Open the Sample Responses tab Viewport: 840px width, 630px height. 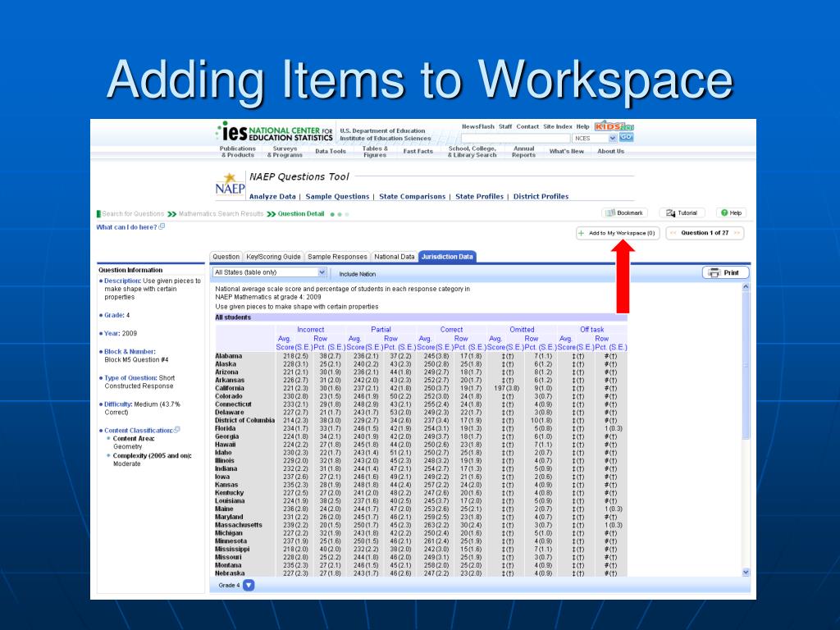coord(337,257)
